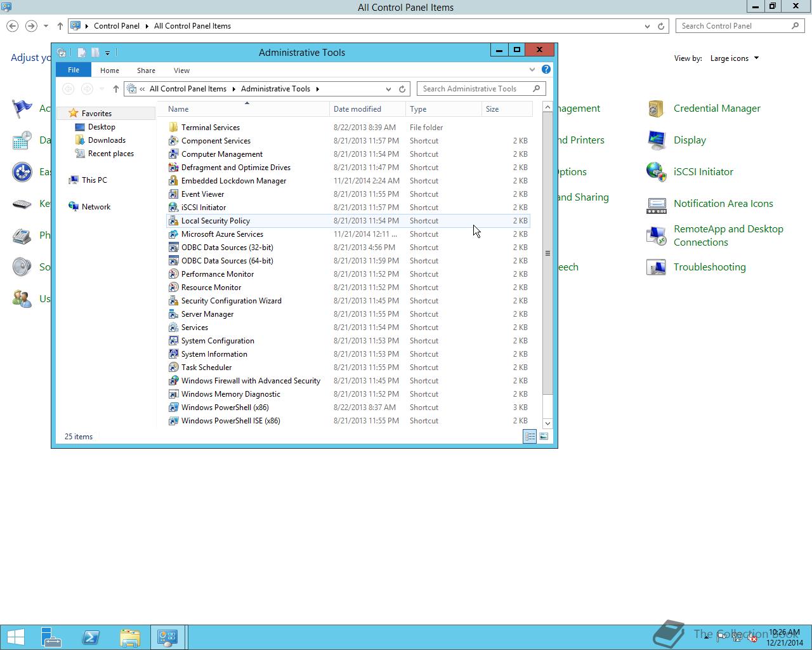Click the clock showing 12/21/2014
The height and width of the screenshot is (650, 812).
(785, 637)
